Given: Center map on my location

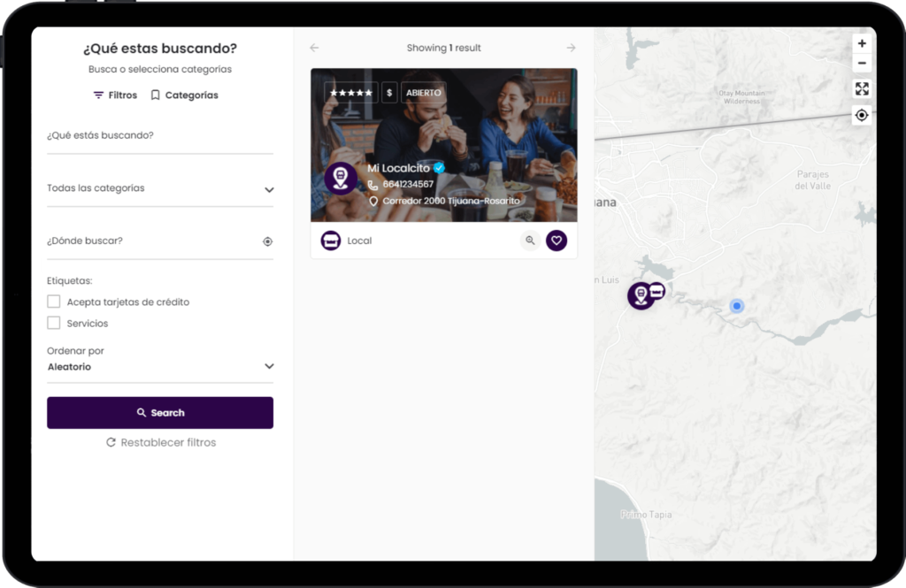Looking at the screenshot, I should click(x=862, y=115).
